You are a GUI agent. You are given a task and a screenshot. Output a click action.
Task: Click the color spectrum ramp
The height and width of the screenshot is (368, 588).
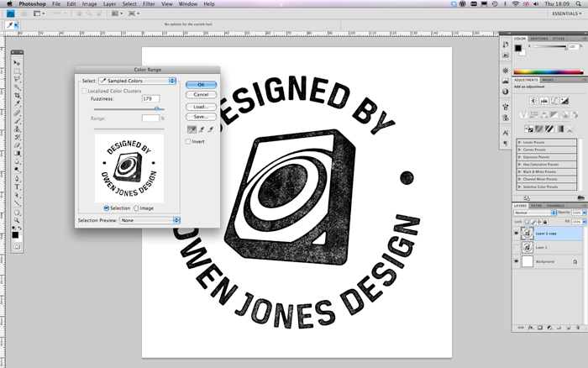(549, 72)
